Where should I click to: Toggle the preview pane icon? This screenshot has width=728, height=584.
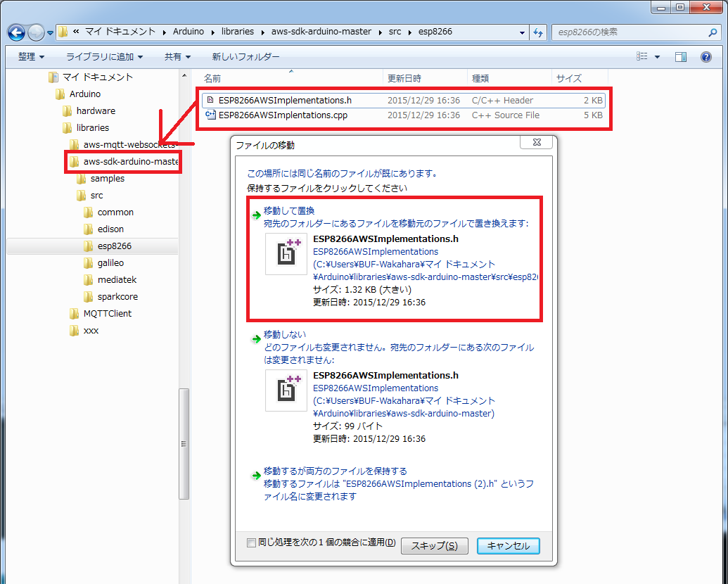click(x=681, y=57)
